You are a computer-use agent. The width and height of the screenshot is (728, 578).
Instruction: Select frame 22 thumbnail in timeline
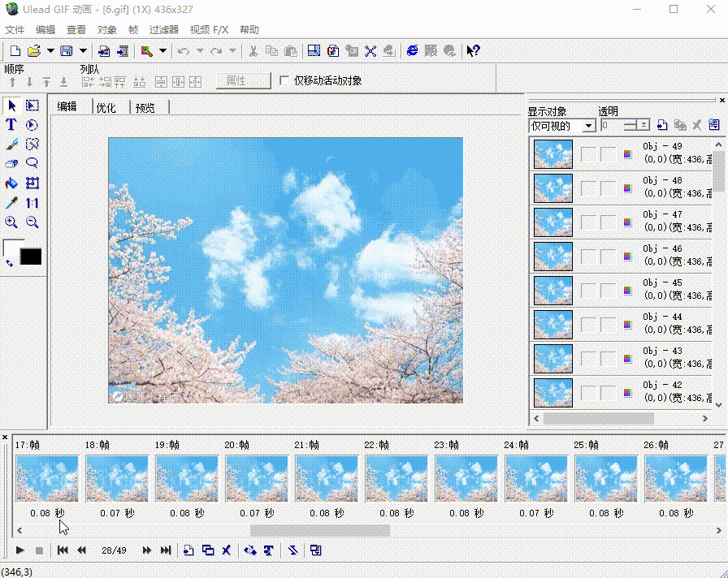click(x=396, y=478)
